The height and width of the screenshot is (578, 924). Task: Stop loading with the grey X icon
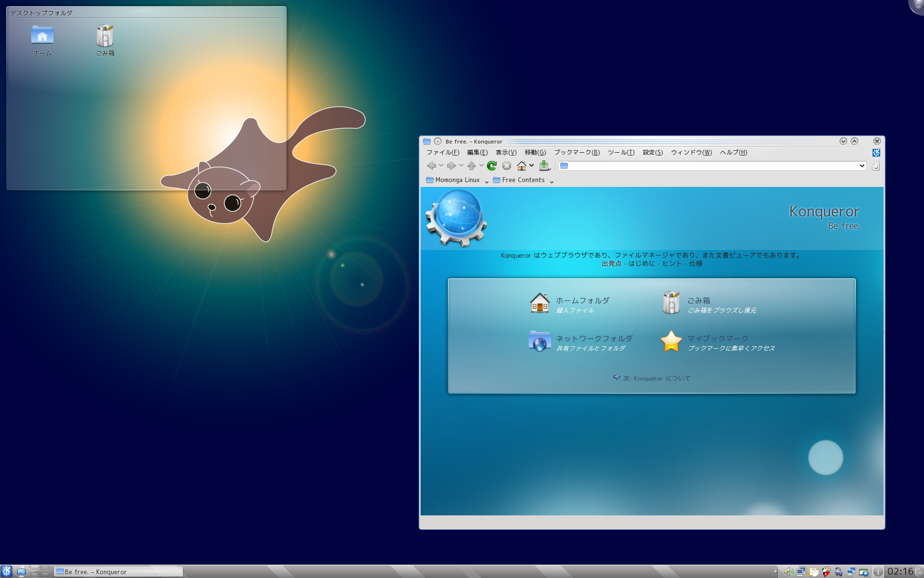pos(507,166)
